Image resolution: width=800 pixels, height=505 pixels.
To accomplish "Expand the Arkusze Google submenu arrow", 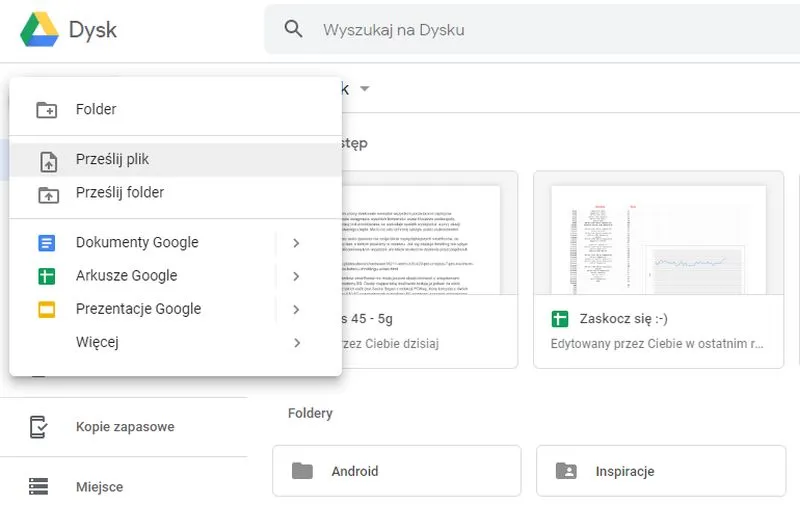I will pyautogui.click(x=296, y=276).
